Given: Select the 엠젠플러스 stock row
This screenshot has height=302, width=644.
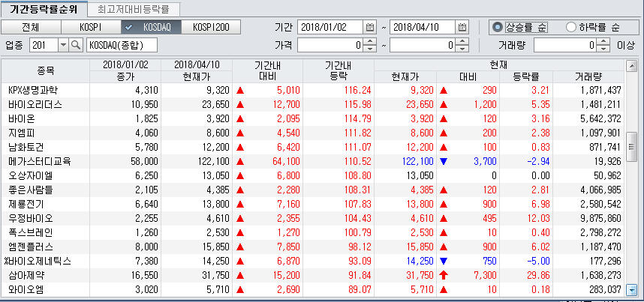Looking at the screenshot, I should 312,247.
